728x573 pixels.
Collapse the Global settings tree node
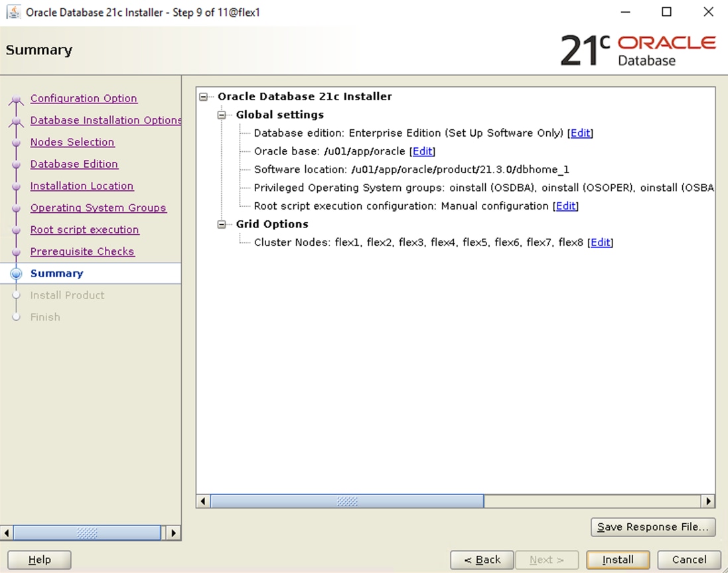point(222,115)
